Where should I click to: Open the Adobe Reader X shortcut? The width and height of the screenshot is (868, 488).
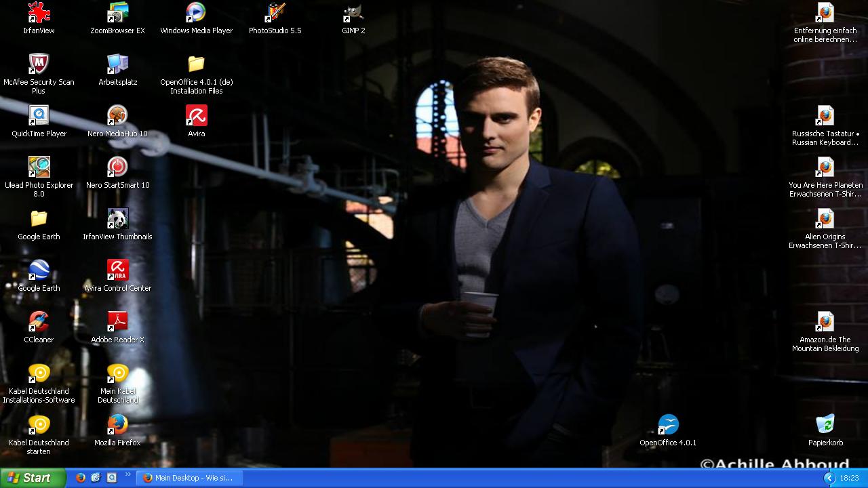[117, 322]
